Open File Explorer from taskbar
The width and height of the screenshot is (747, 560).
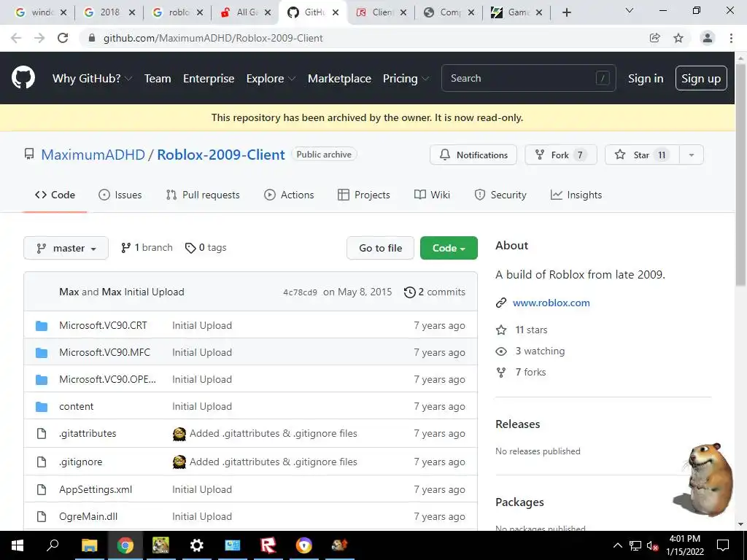pyautogui.click(x=89, y=545)
